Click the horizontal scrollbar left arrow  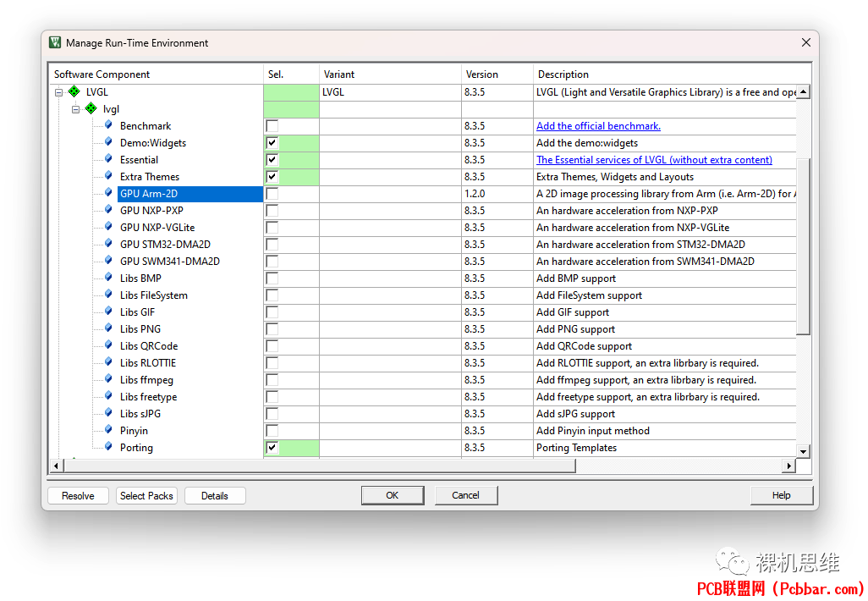56,466
